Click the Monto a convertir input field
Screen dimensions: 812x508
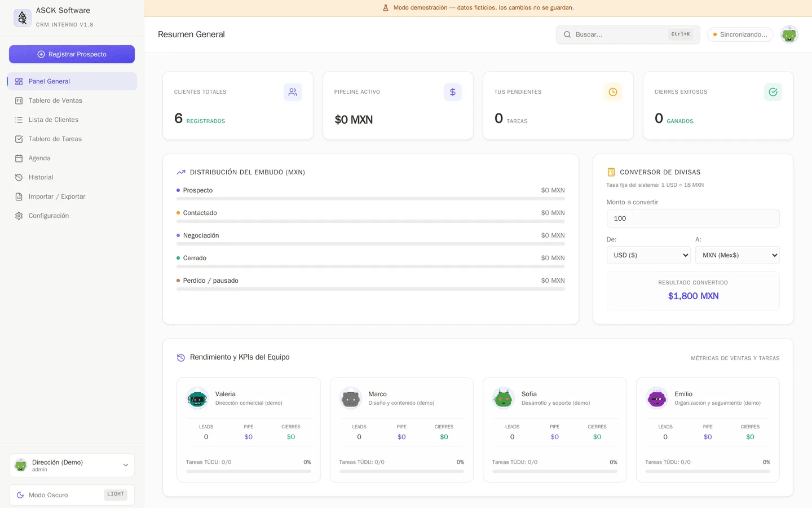click(x=693, y=218)
